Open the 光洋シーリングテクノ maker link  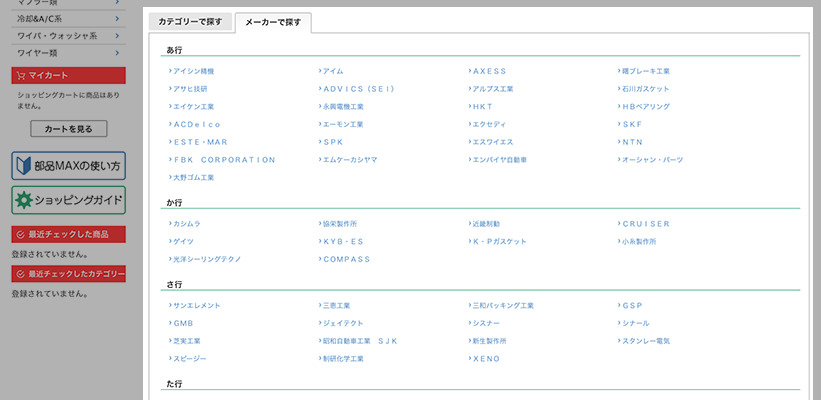[205, 260]
